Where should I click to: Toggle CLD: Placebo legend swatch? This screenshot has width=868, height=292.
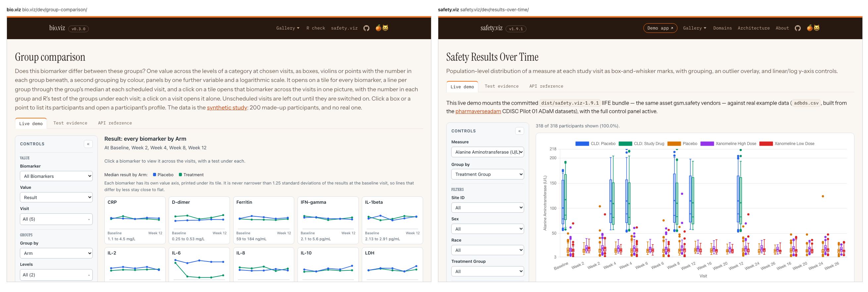pos(582,144)
